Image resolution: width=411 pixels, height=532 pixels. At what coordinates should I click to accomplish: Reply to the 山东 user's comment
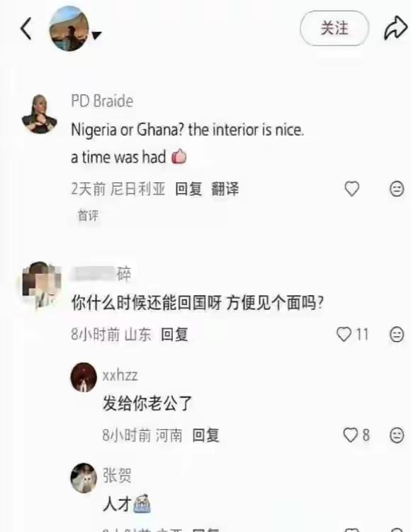tap(174, 335)
